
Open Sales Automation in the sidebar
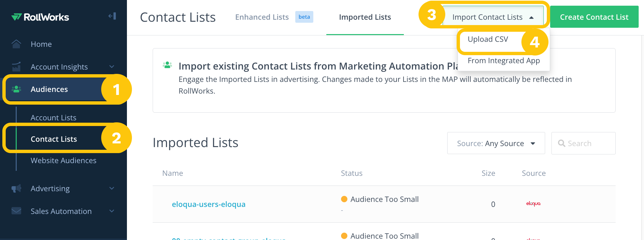pyautogui.click(x=61, y=211)
